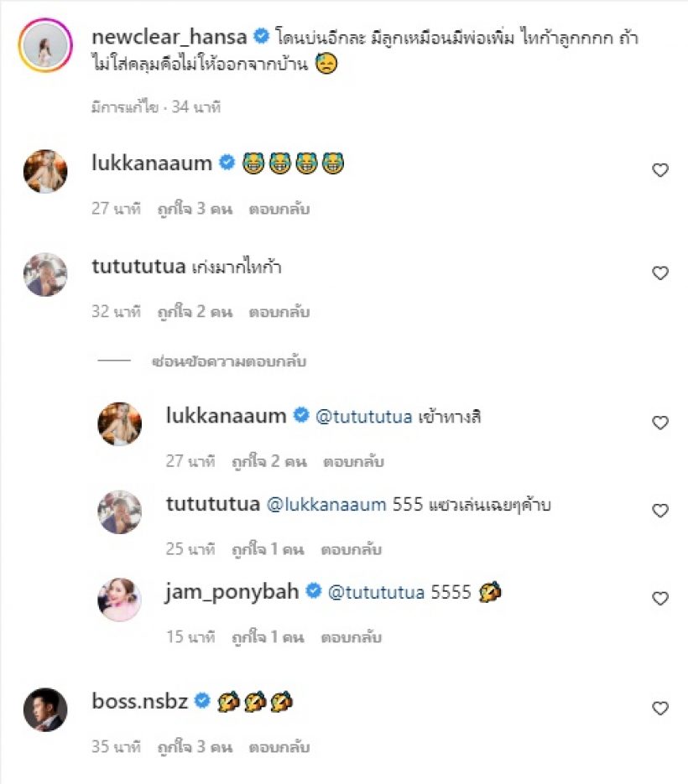This screenshot has height=784, width=688.
Task: Like tutututua's top-level comment
Action: [660, 273]
